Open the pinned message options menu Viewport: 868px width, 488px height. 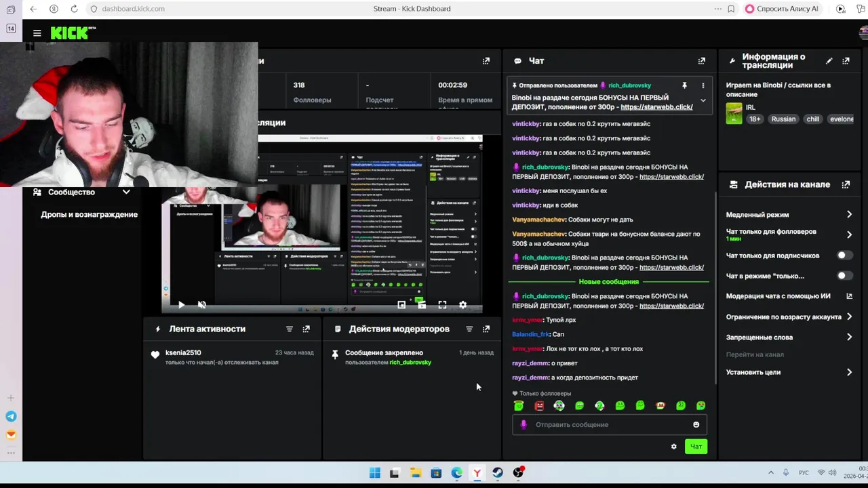703,85
